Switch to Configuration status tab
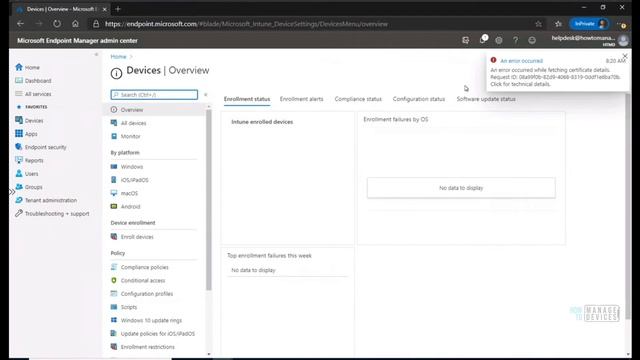Image resolution: width=640 pixels, height=360 pixels. [419, 99]
